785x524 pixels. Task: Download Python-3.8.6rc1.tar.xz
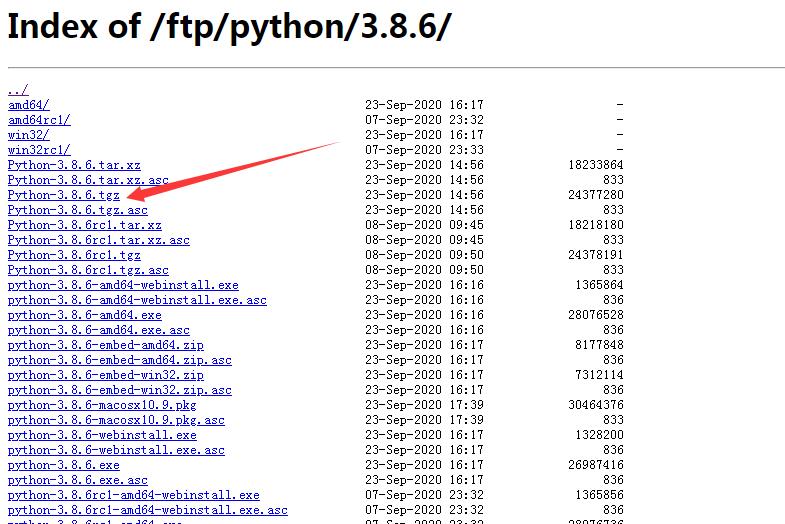coord(85,225)
